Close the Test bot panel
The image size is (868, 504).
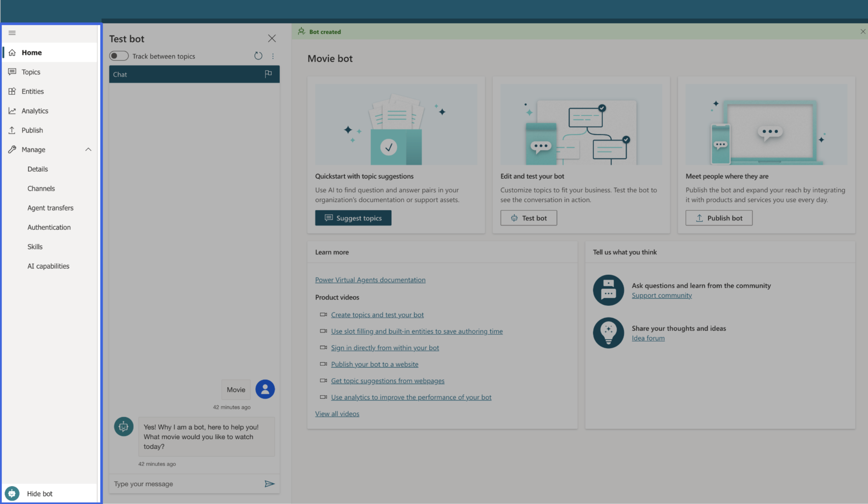[272, 38]
